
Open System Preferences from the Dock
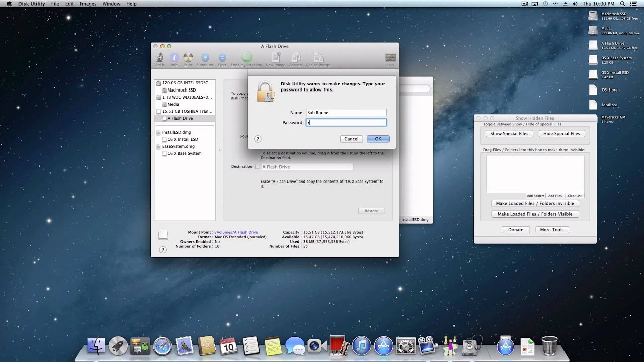[406, 346]
